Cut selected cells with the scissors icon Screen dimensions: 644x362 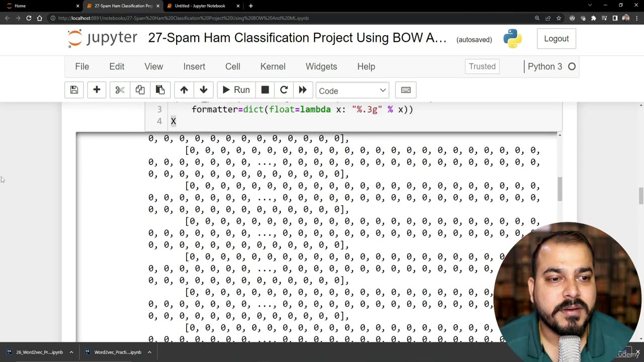coord(120,90)
